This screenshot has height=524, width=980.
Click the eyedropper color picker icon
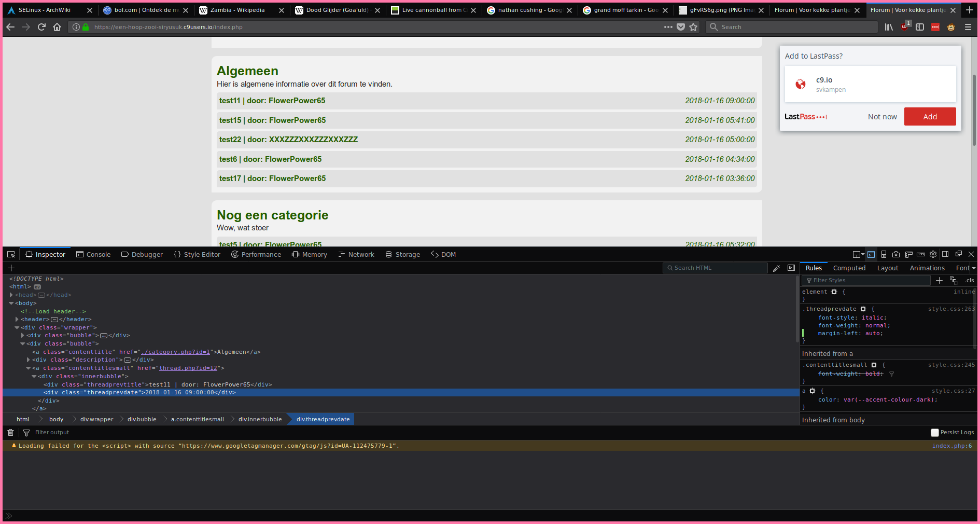pyautogui.click(x=776, y=268)
